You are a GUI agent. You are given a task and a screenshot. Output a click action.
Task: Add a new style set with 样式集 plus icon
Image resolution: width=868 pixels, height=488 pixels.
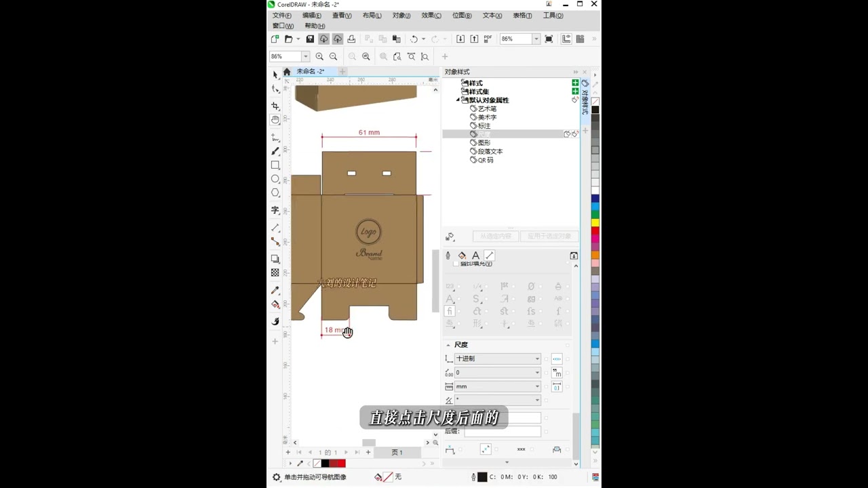point(575,91)
